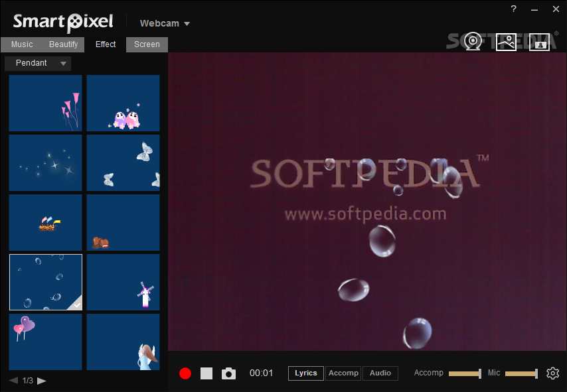Viewport: 567px width, 392px height.
Task: Choose the heart balloons pendant effect
Action: (46, 342)
